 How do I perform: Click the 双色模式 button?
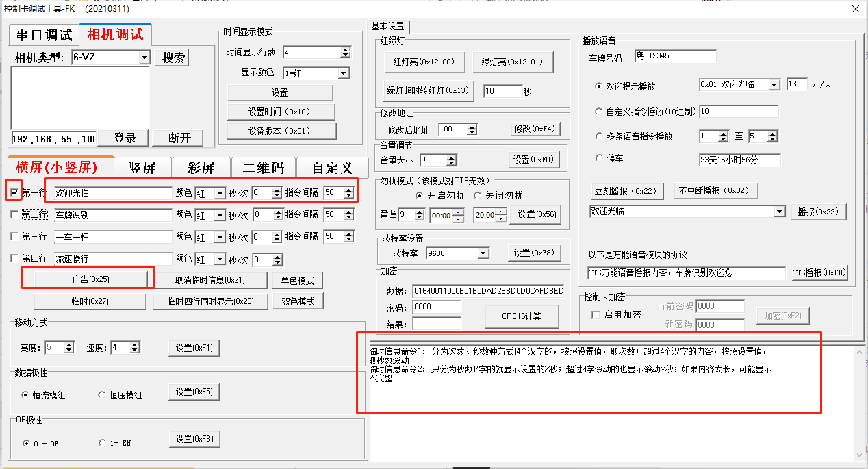point(298,301)
